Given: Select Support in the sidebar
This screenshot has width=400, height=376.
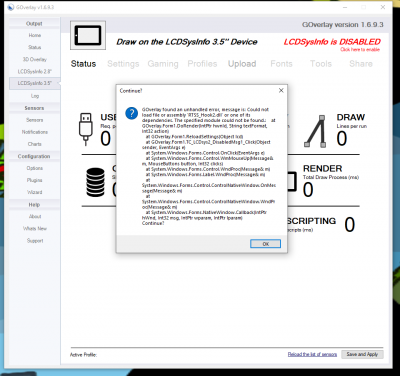Looking at the screenshot, I should pos(35,240).
